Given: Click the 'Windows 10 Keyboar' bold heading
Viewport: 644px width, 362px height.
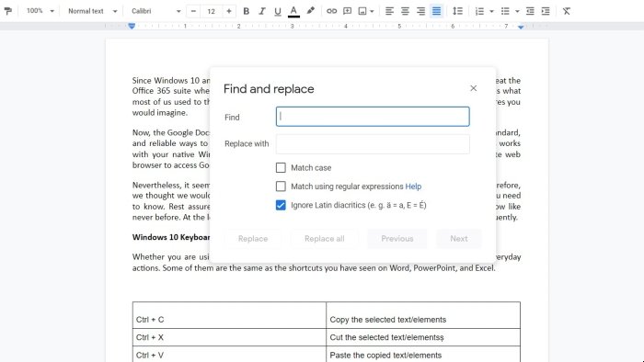Looking at the screenshot, I should (171, 237).
